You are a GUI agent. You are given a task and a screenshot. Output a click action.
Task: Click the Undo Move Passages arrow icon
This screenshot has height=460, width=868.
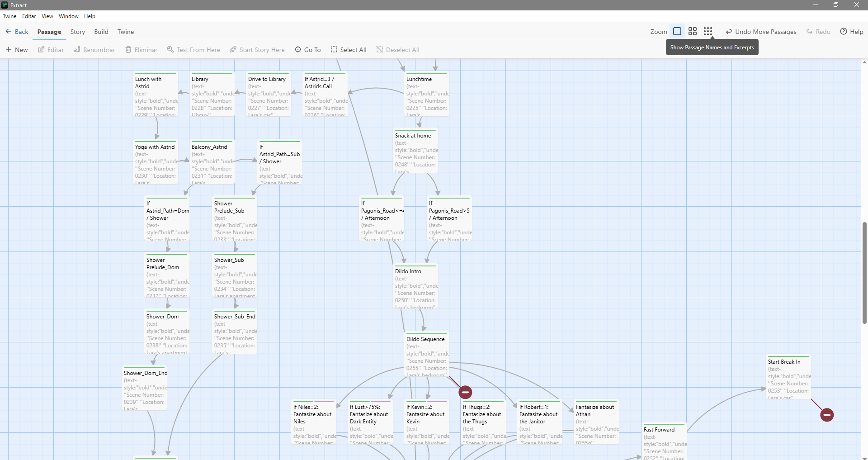tap(729, 32)
